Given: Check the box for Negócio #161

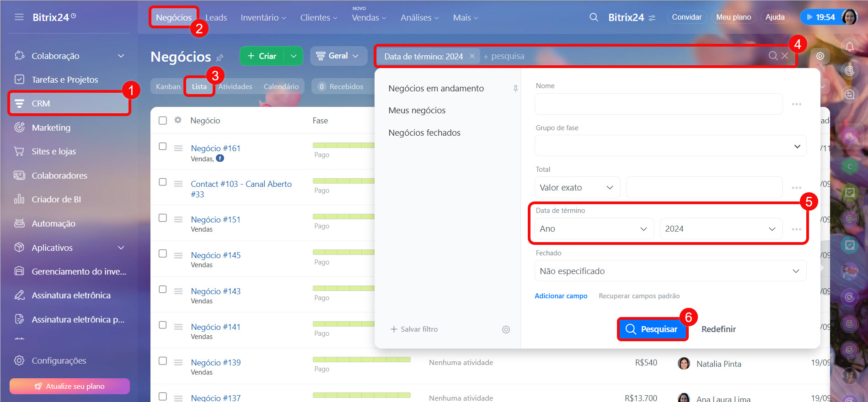Looking at the screenshot, I should coord(163,147).
